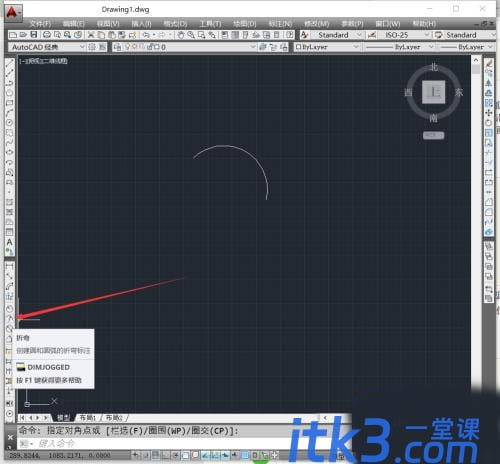Switch to the 布局1 layout tab
Viewport: 500px width, 464px height.
(x=88, y=417)
